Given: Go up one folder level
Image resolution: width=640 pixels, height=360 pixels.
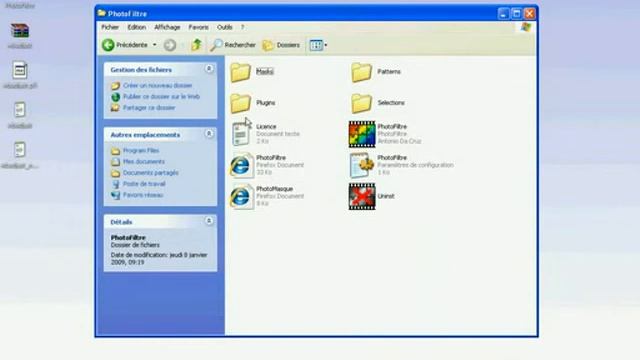Looking at the screenshot, I should coord(196,45).
